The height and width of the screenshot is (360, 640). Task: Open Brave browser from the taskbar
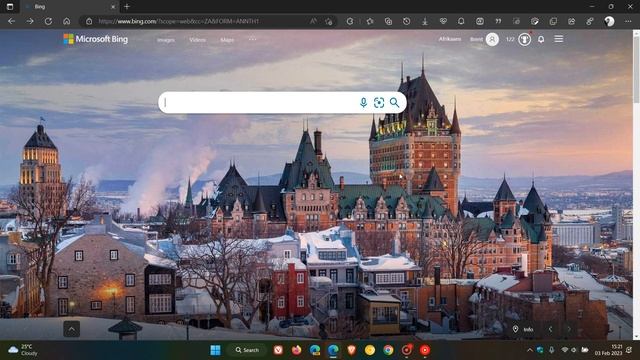coord(351,350)
